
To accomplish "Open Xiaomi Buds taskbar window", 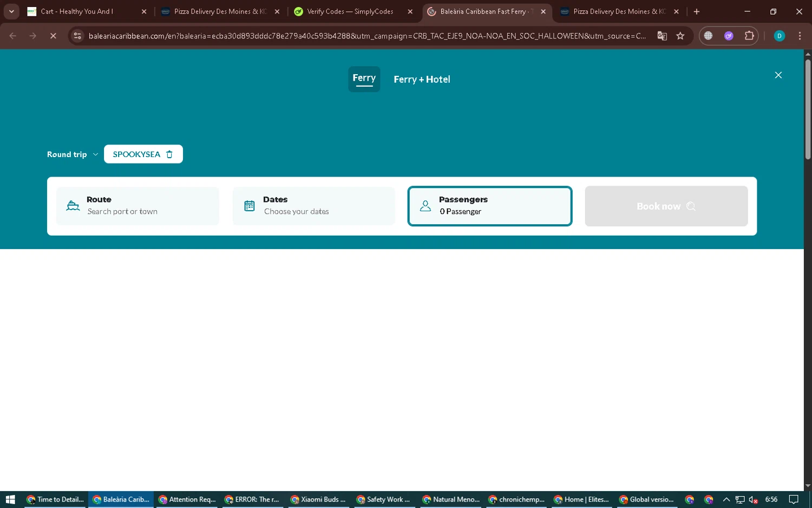I will click(319, 499).
